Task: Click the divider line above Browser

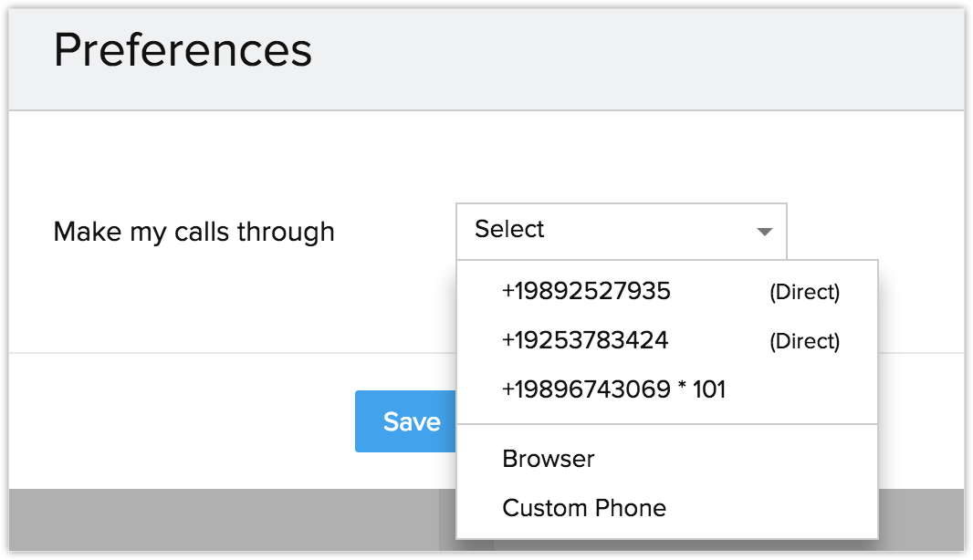Action: (x=666, y=424)
